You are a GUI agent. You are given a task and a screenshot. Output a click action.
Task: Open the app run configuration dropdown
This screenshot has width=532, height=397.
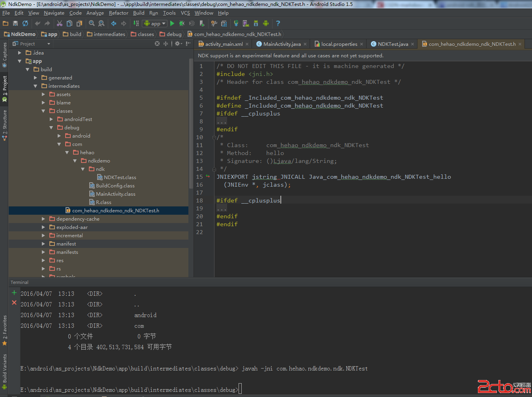(155, 24)
